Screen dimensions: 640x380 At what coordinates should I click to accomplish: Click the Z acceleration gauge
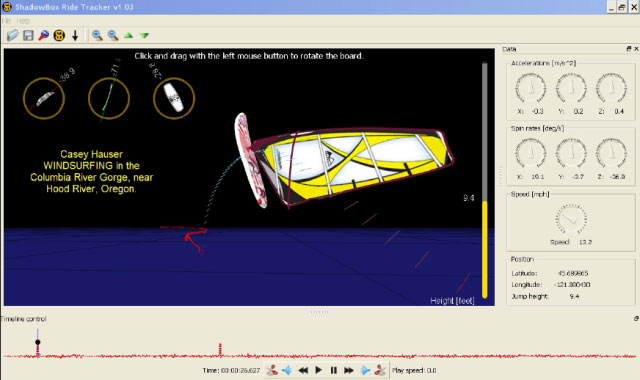611,88
